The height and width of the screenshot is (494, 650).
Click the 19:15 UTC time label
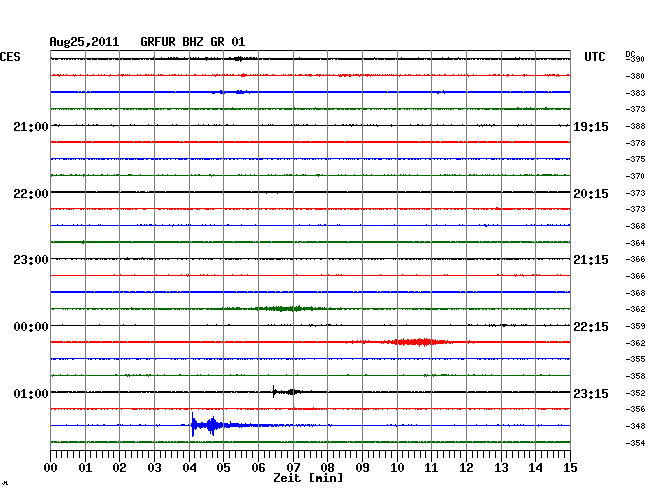pos(591,126)
